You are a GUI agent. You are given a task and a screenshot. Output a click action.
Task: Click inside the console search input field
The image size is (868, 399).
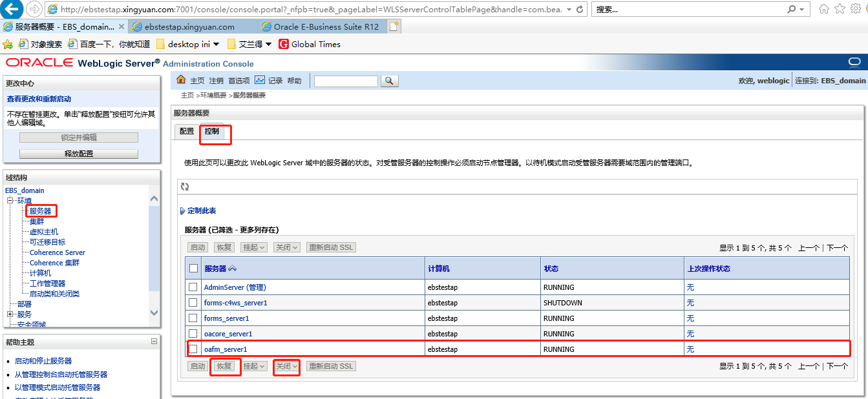click(x=345, y=81)
